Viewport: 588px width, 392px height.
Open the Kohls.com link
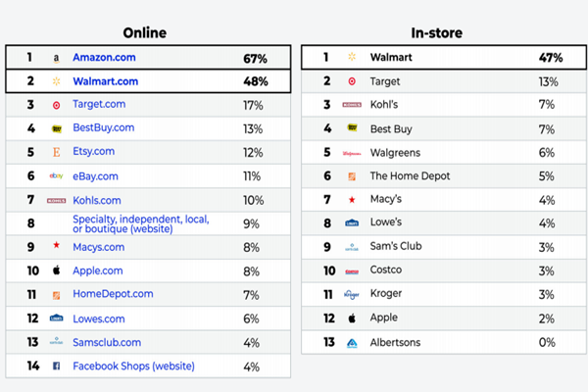click(x=97, y=200)
